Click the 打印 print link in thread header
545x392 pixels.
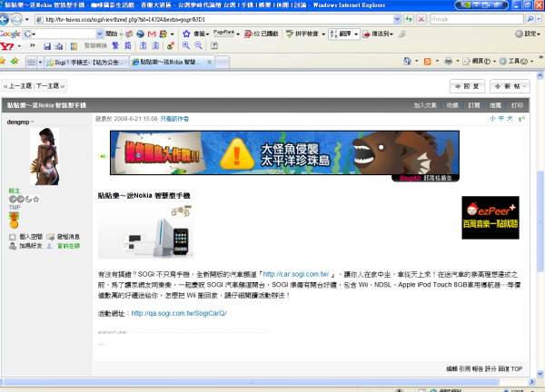(x=517, y=105)
